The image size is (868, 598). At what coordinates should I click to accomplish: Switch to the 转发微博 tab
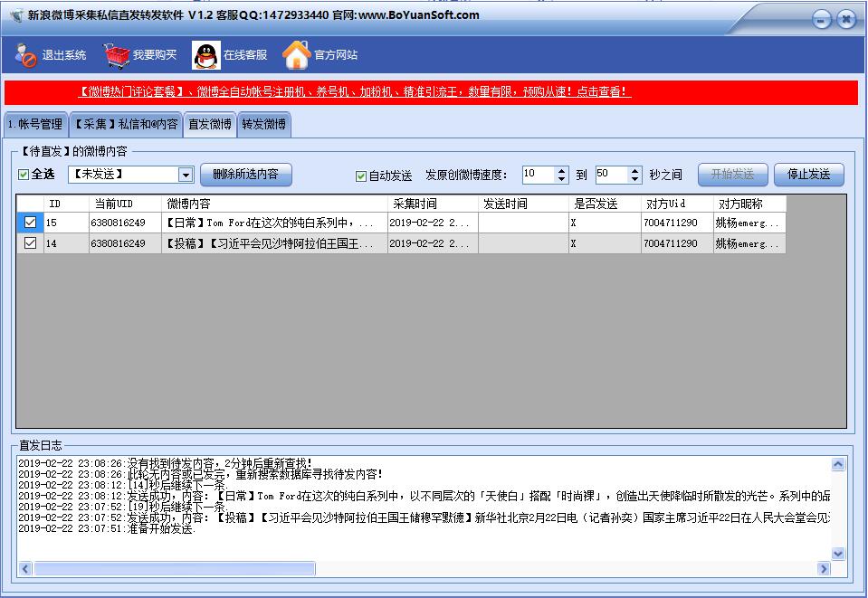[264, 124]
